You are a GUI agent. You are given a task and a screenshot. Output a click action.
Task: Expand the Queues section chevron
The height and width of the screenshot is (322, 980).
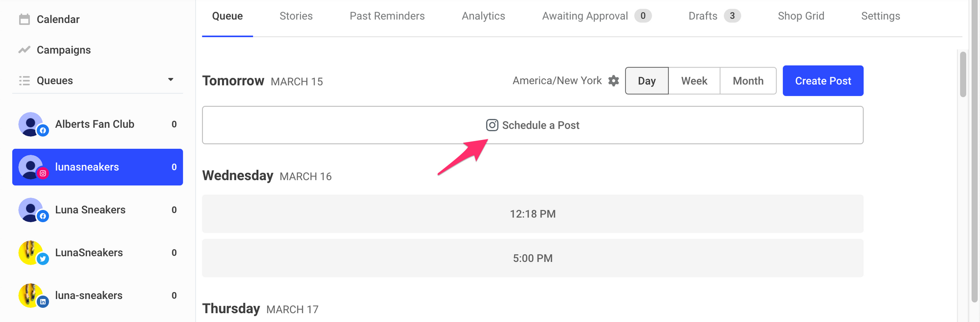tap(171, 79)
